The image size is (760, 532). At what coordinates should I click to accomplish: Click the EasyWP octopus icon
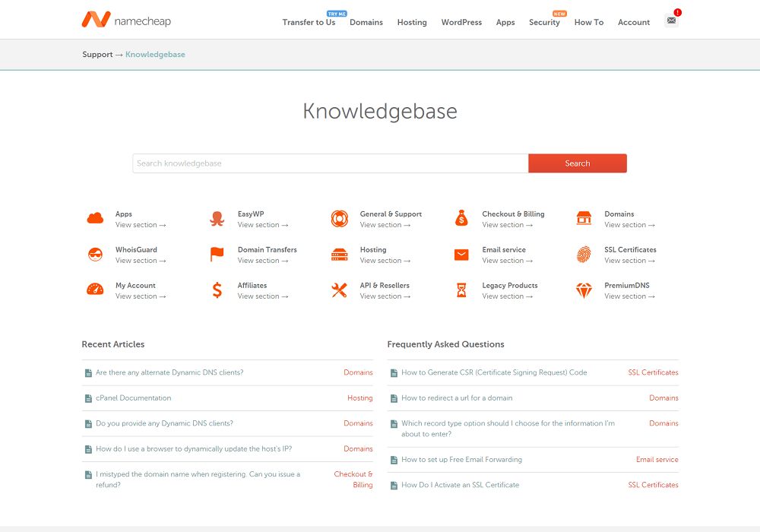click(x=217, y=219)
